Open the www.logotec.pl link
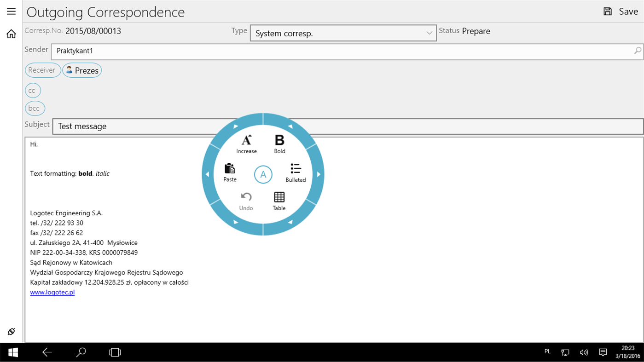This screenshot has height=362, width=644. point(52,293)
